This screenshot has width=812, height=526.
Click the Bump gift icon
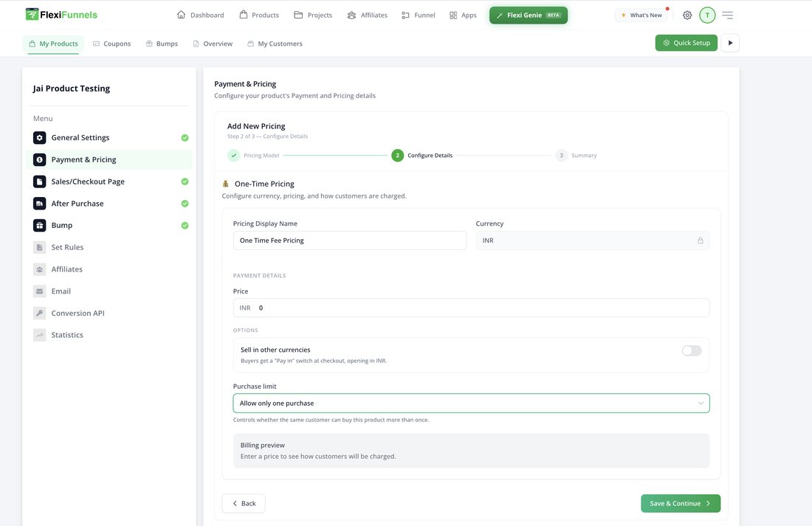tap(39, 225)
